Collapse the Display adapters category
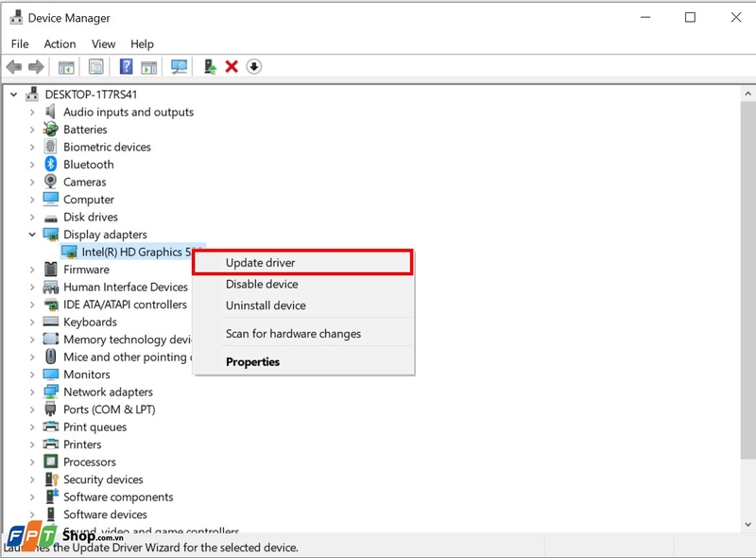The width and height of the screenshot is (756, 558). (x=32, y=235)
